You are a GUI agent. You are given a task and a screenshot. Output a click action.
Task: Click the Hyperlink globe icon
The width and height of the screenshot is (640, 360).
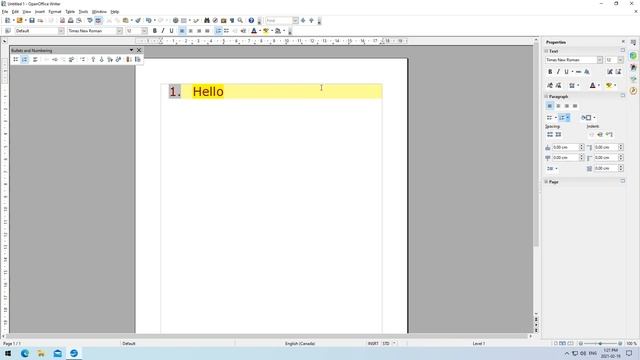tap(176, 20)
